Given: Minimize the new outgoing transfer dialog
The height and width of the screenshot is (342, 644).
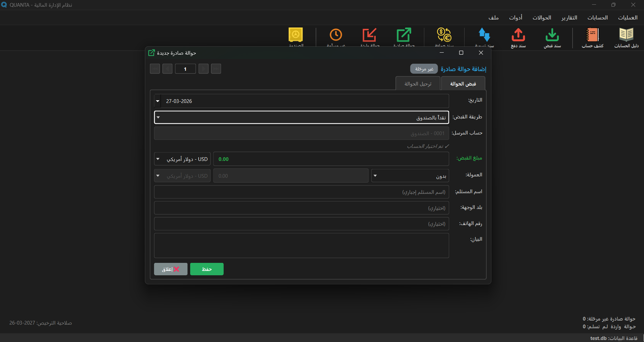Looking at the screenshot, I should [442, 53].
